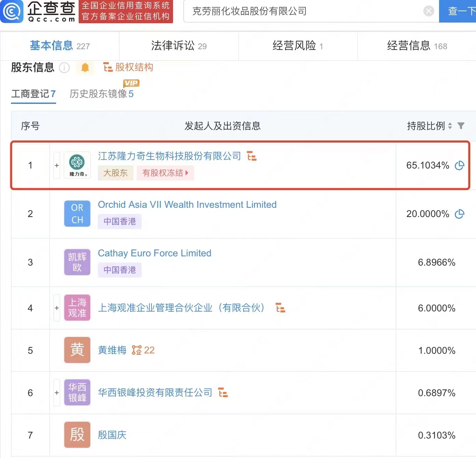Click the 6.8966% shareholding value
The height and width of the screenshot is (458, 476).
[x=437, y=262]
